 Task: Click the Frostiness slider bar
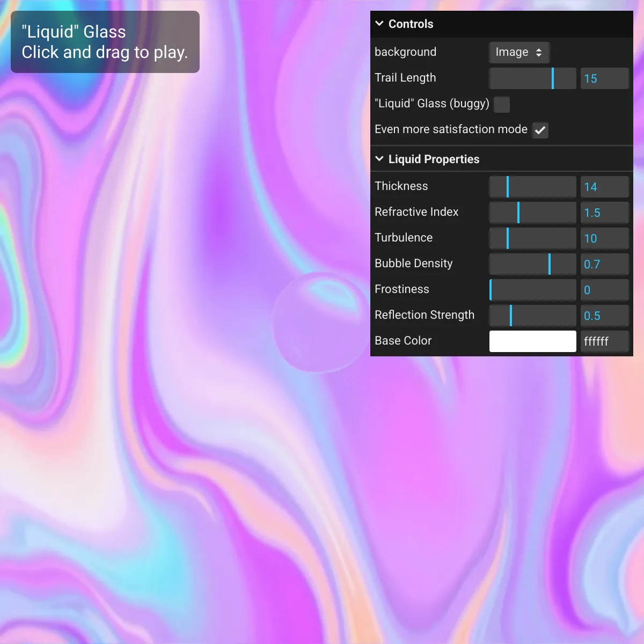click(x=532, y=290)
